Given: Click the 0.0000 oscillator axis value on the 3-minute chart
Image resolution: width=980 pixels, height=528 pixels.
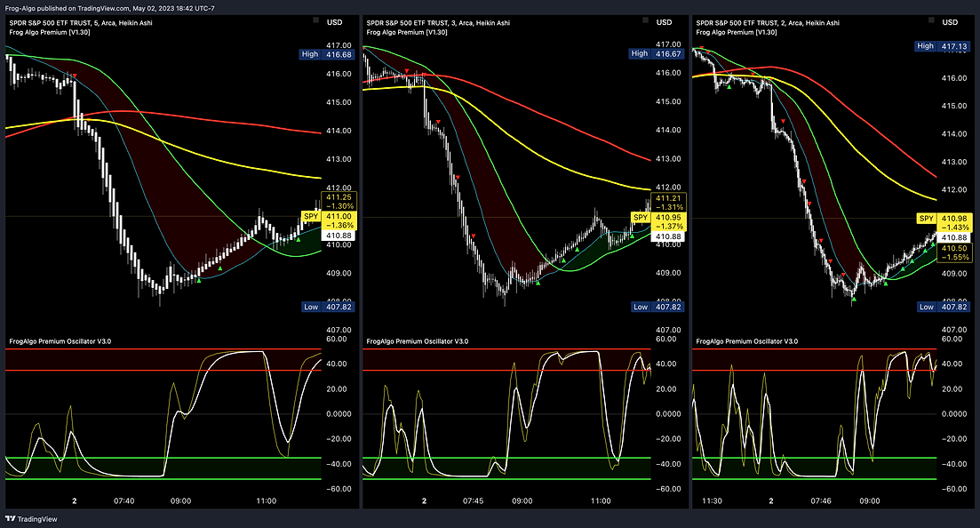Looking at the screenshot, I should click(668, 414).
